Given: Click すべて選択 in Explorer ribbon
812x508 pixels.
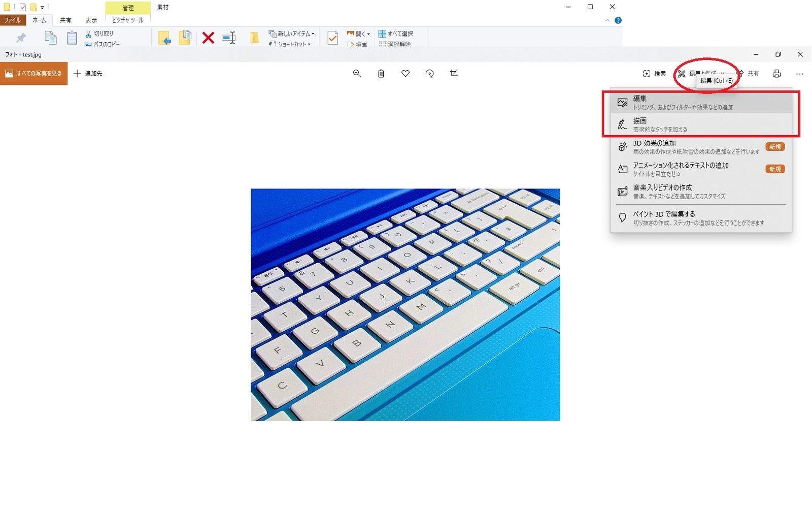Looking at the screenshot, I should (x=396, y=34).
